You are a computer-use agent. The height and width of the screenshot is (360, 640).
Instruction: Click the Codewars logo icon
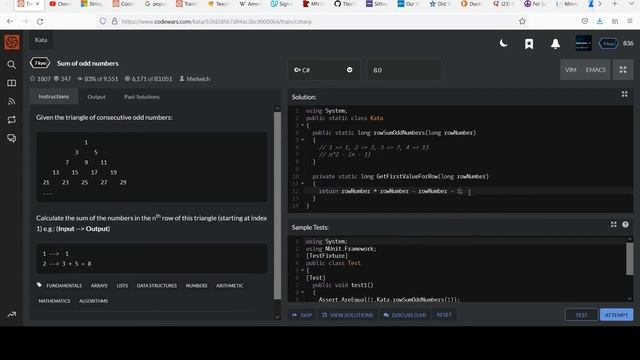click(x=12, y=42)
